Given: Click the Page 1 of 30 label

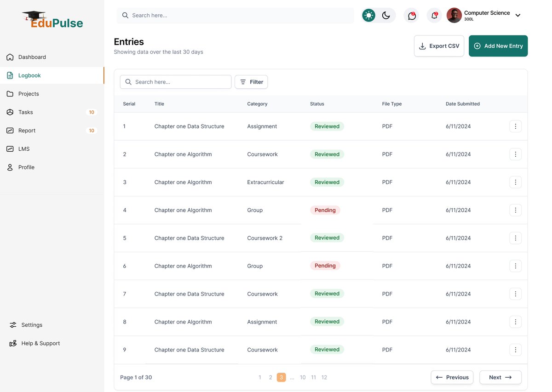Looking at the screenshot, I should click(x=136, y=377).
